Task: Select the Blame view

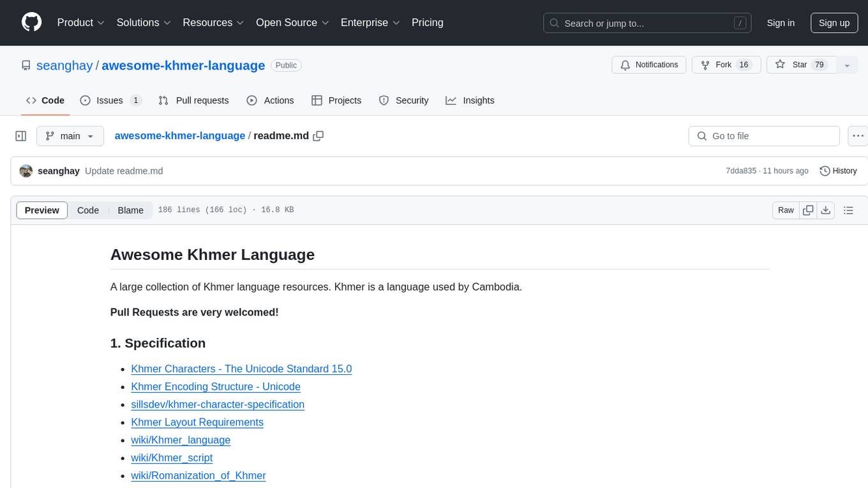Action: point(131,210)
